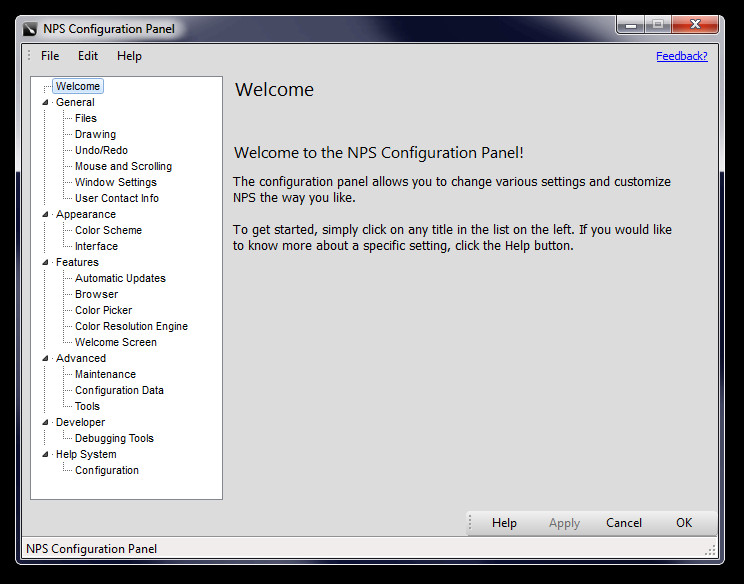Open the Color Scheme page
Image resolution: width=744 pixels, height=584 pixels.
[x=108, y=230]
